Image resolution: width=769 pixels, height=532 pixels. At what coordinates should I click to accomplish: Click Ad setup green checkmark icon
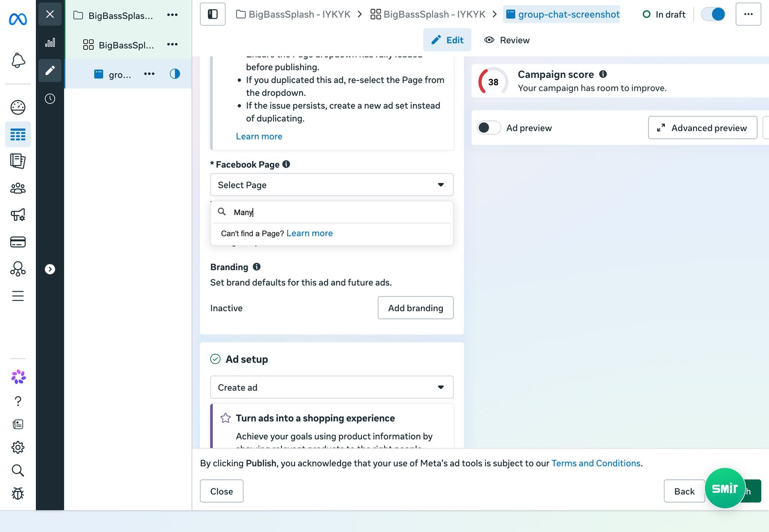[215, 359]
